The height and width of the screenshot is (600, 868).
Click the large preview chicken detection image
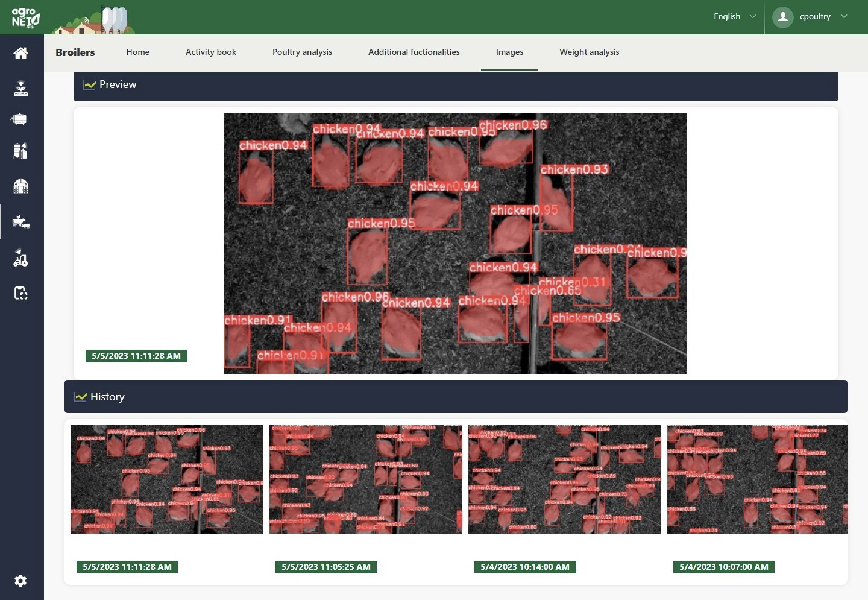pyautogui.click(x=455, y=244)
